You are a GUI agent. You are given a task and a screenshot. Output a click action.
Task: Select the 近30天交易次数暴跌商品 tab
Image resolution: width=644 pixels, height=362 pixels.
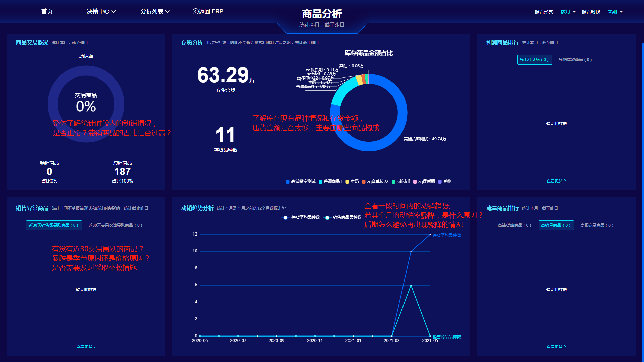coord(115,225)
